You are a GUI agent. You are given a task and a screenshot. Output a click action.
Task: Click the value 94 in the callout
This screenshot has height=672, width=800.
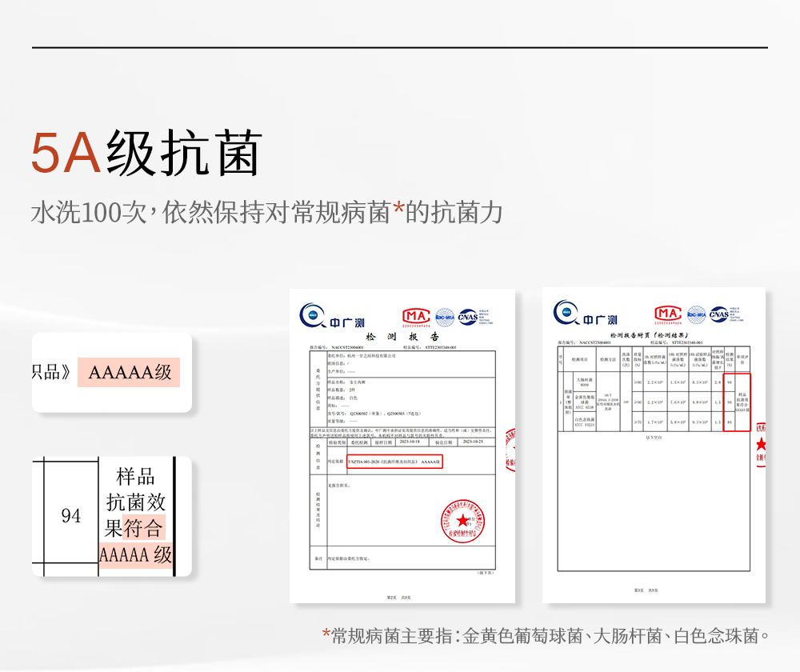pyautogui.click(x=71, y=515)
